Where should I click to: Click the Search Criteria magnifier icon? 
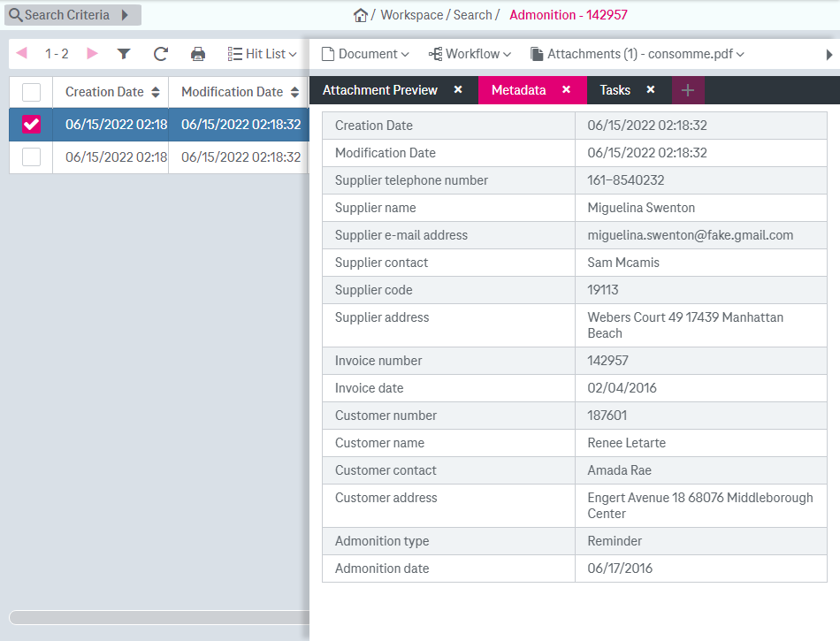(x=16, y=15)
